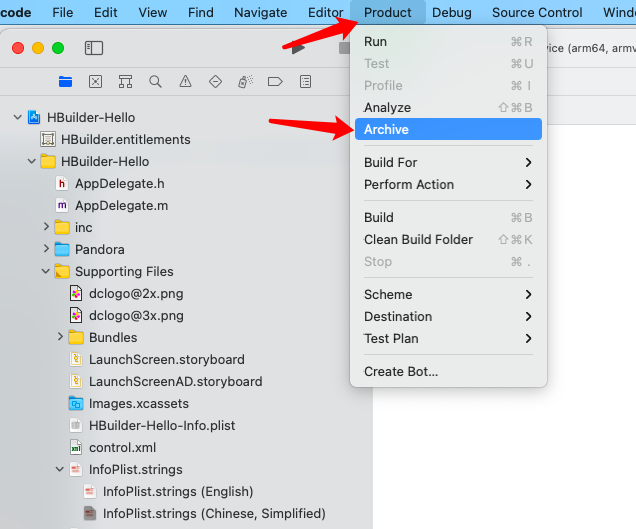Image resolution: width=636 pixels, height=529 pixels.
Task: Choose Run from the Product menu
Action: tap(448, 41)
